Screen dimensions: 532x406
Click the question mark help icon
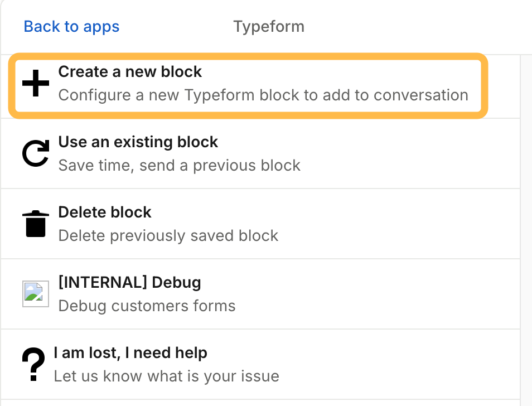point(33,364)
